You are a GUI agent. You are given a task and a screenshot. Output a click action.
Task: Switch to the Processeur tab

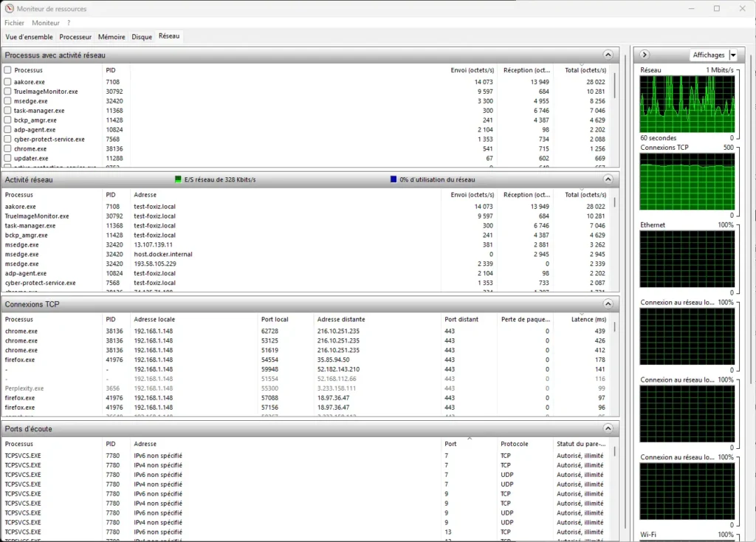click(x=75, y=36)
